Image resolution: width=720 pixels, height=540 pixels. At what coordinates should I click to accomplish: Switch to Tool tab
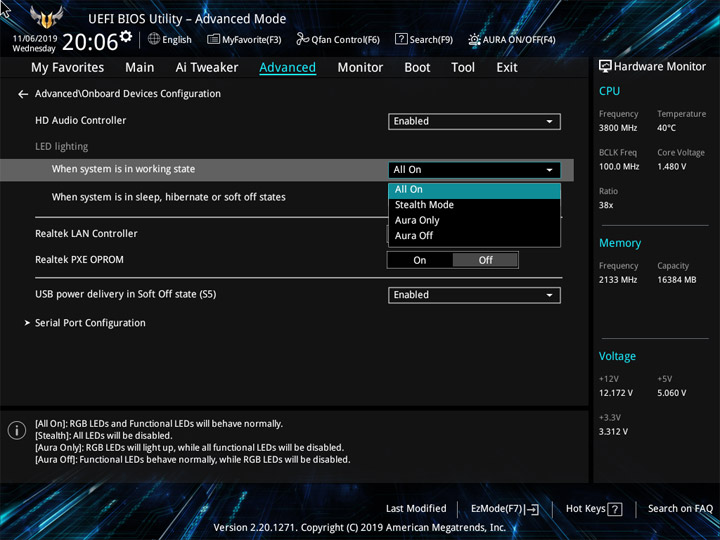[463, 68]
